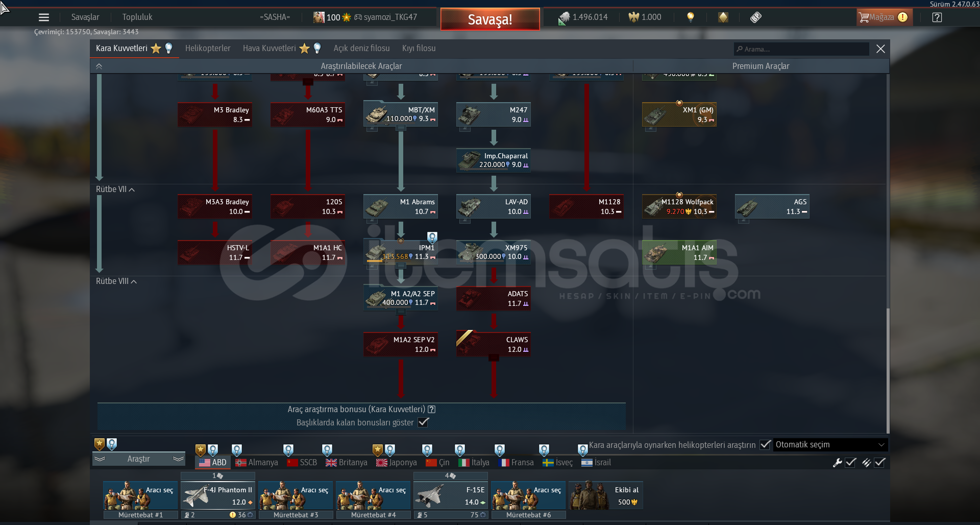Select the IPM1 vehicle under research
This screenshot has width=980, height=525.
click(x=401, y=252)
